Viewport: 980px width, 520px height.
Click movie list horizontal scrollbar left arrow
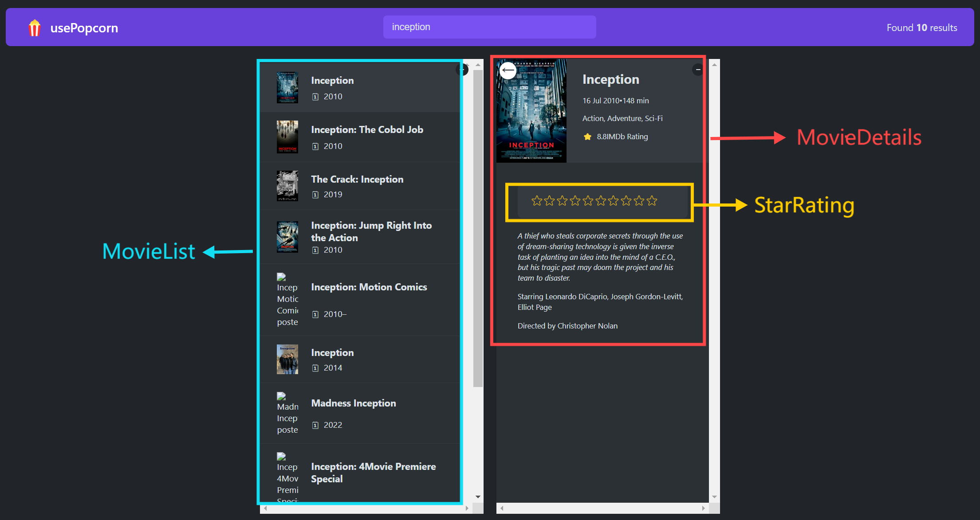click(x=265, y=508)
